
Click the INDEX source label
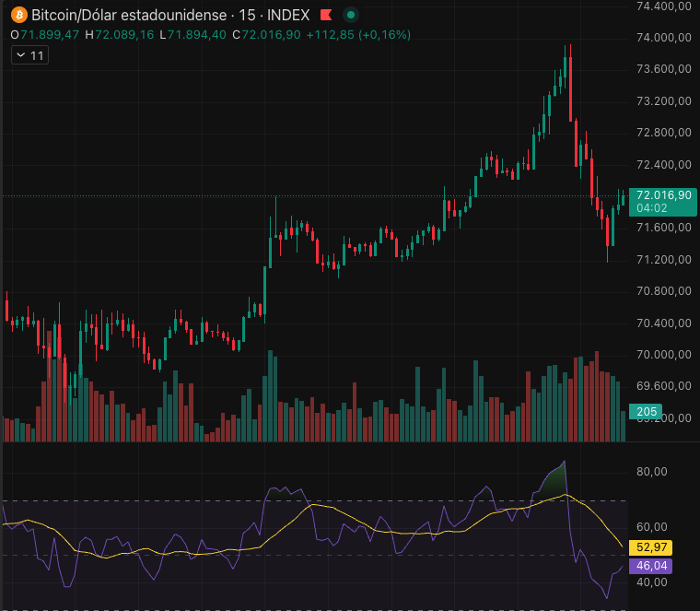[288, 15]
